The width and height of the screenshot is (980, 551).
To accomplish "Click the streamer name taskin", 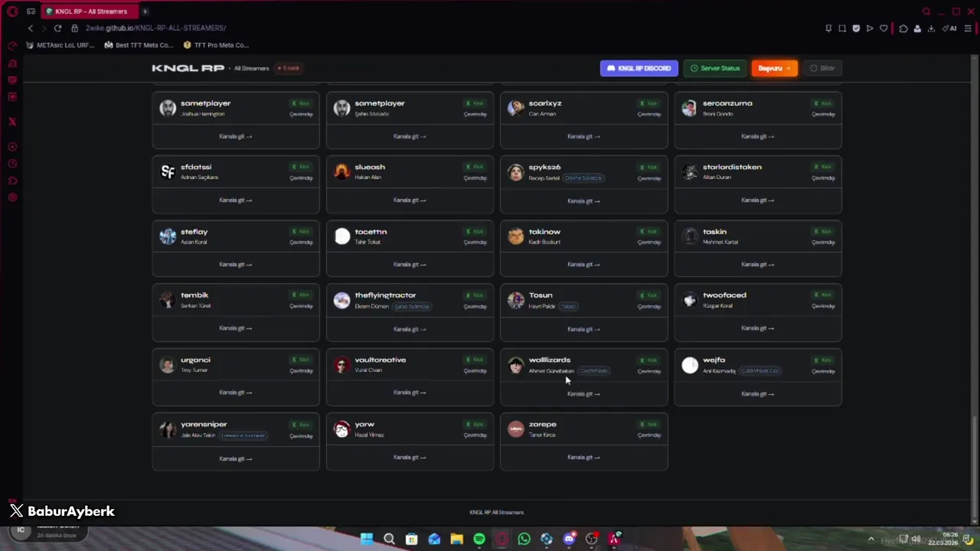I will click(x=715, y=232).
